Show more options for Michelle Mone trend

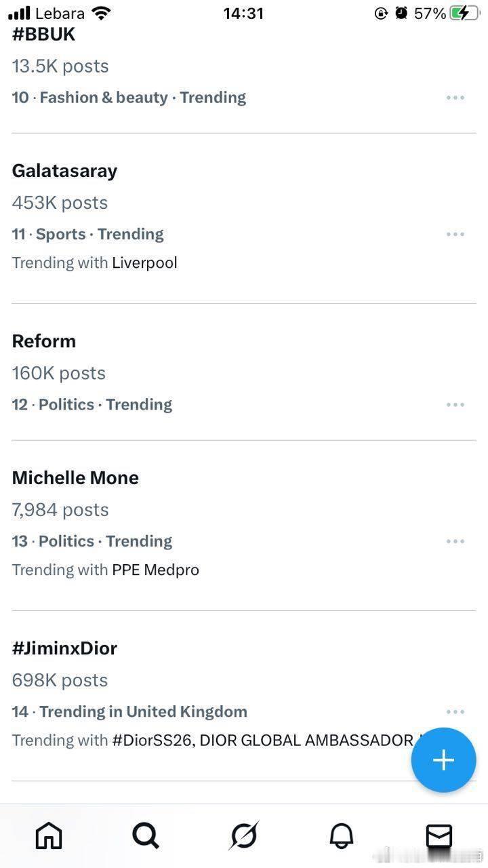[455, 542]
